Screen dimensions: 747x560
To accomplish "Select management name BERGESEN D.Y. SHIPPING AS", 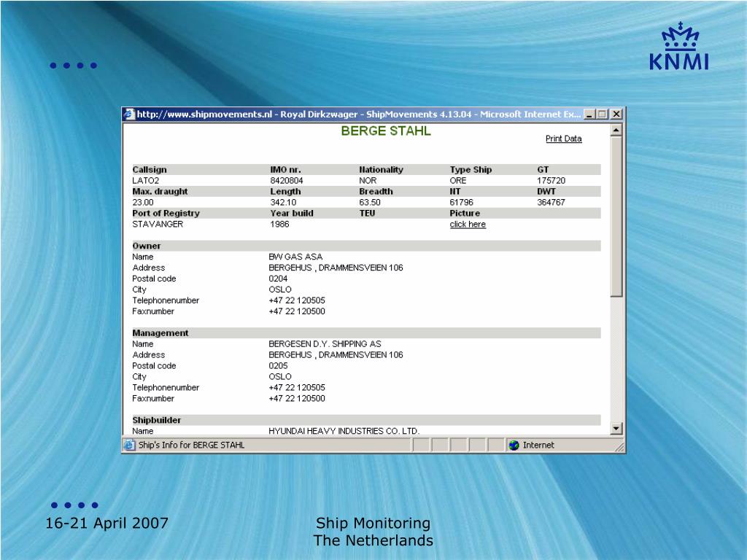I will point(325,344).
